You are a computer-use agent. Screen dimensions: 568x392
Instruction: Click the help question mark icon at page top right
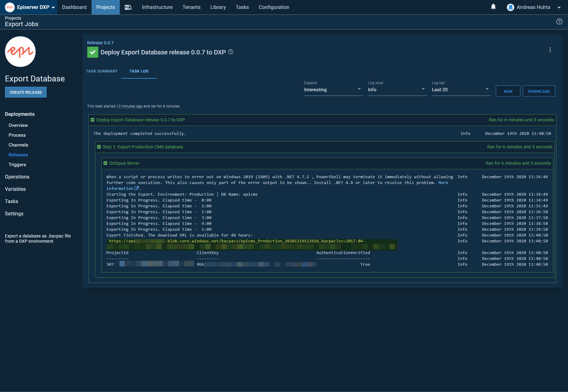(559, 22)
